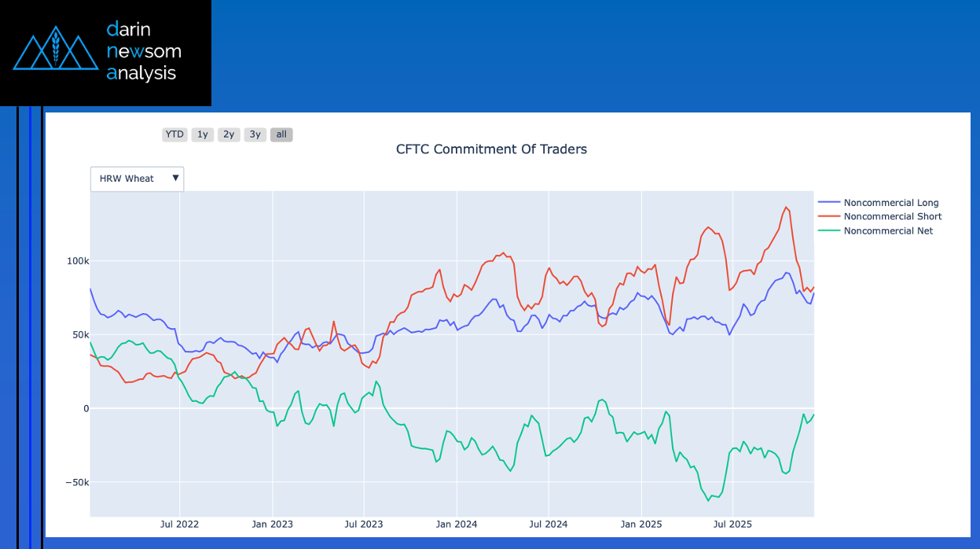Click the chart title "CFTC Commitment Of Traders"
Screen dimensions: 980x549
click(x=491, y=149)
